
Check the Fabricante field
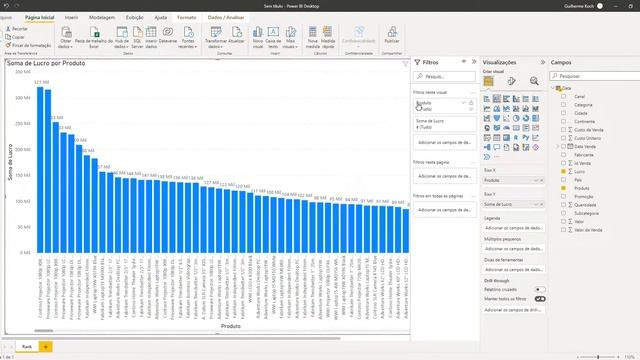coord(564,155)
